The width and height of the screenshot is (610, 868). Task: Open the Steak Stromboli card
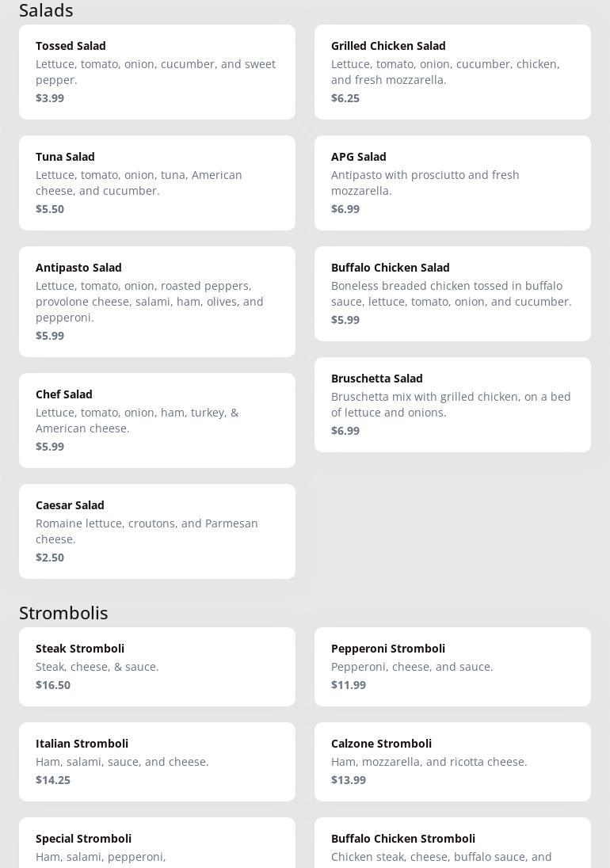pyautogui.click(x=157, y=667)
